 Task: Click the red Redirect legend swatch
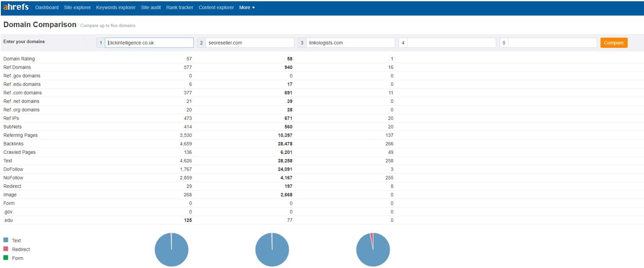[6, 249]
